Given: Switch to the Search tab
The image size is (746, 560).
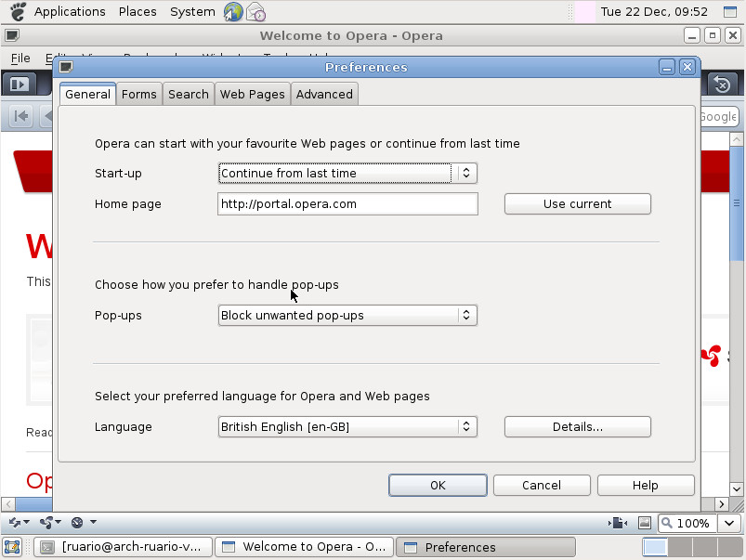Looking at the screenshot, I should [x=189, y=94].
